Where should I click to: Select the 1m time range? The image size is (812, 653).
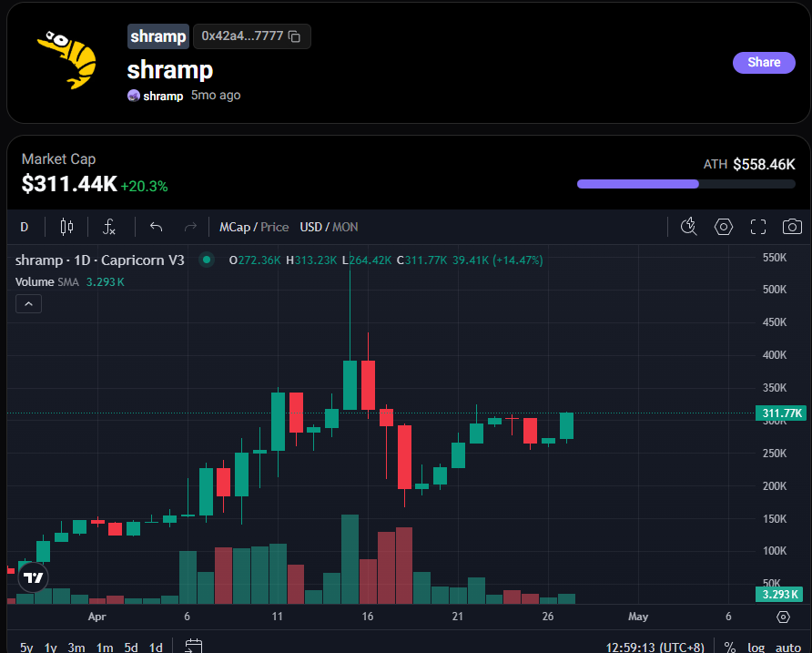(x=105, y=648)
